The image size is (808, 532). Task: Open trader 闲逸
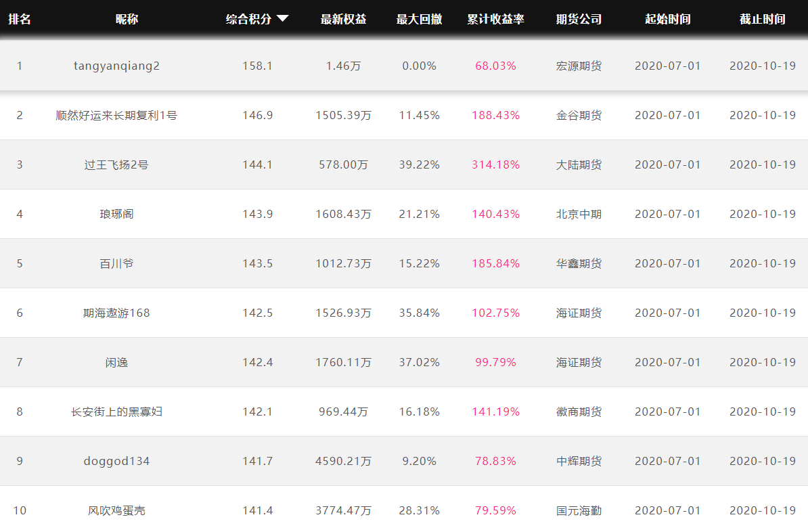point(116,362)
